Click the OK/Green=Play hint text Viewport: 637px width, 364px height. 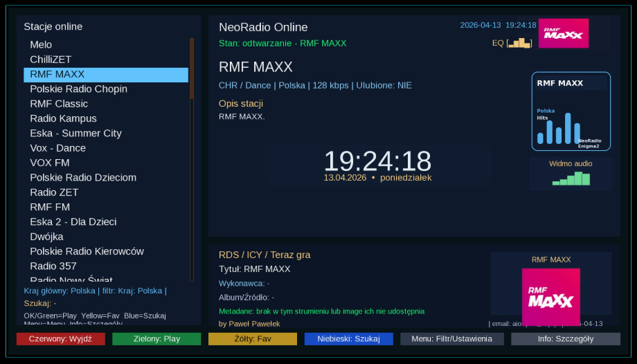pyautogui.click(x=95, y=316)
